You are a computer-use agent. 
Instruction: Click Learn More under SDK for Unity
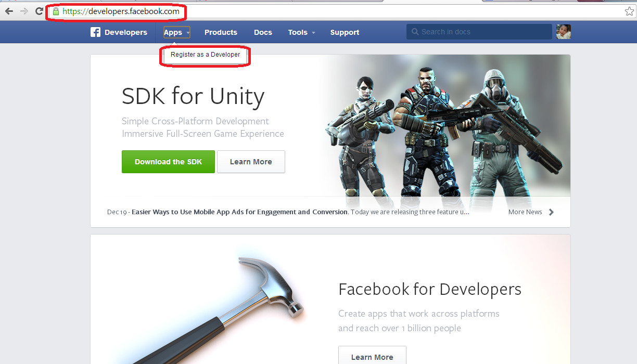tap(251, 162)
